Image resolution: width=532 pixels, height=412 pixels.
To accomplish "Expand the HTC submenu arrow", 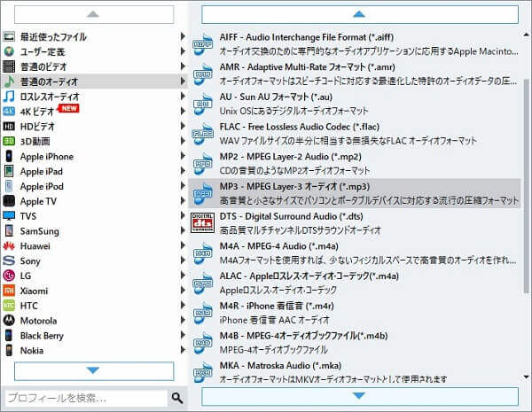I will click(x=183, y=305).
